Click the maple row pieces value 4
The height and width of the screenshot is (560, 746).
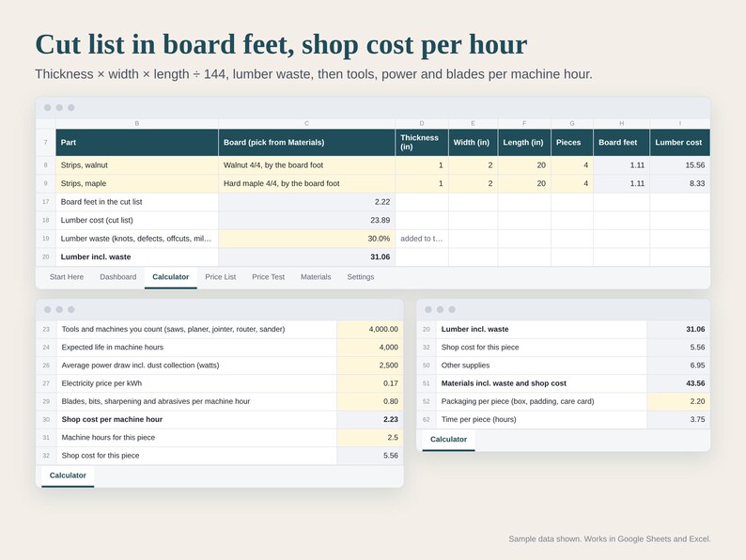(572, 183)
